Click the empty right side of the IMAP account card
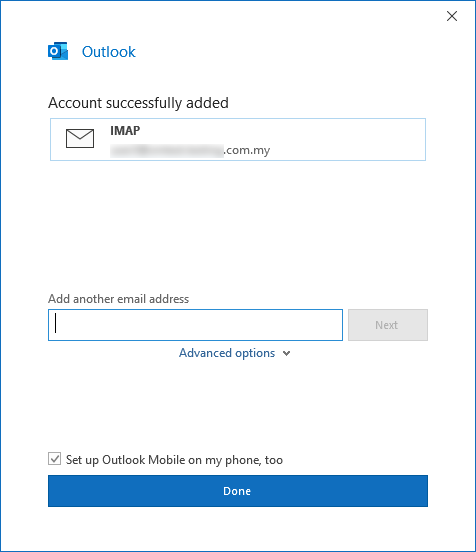 pyautogui.click(x=349, y=139)
